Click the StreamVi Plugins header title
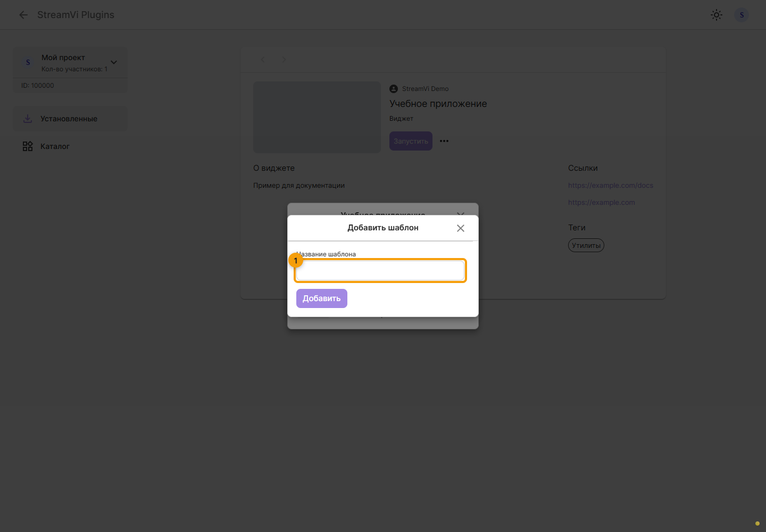This screenshot has width=766, height=532. 76,15
